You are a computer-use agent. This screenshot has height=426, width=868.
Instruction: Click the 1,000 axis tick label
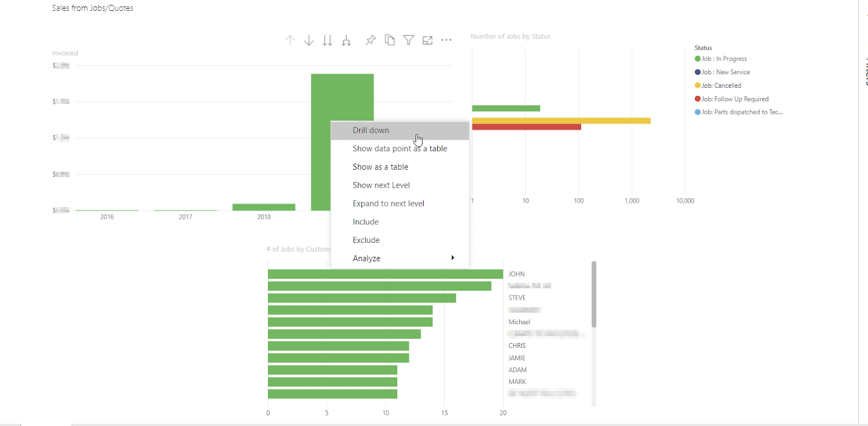632,201
